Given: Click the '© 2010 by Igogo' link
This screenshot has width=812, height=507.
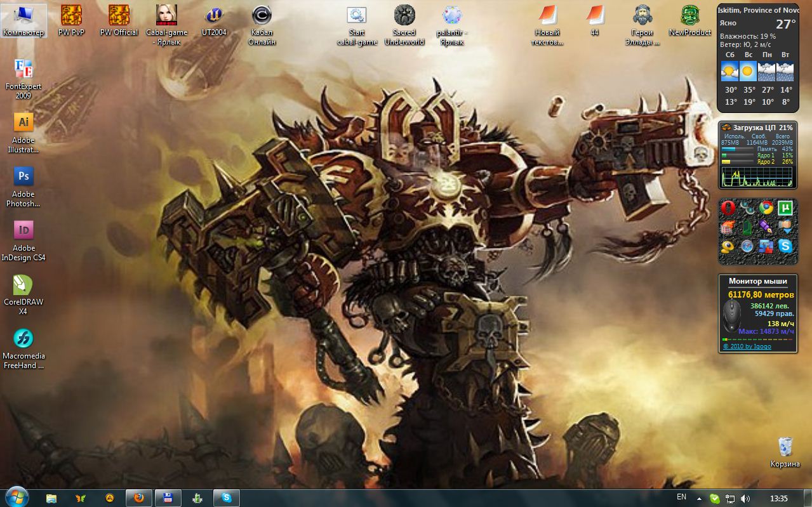Looking at the screenshot, I should [747, 346].
